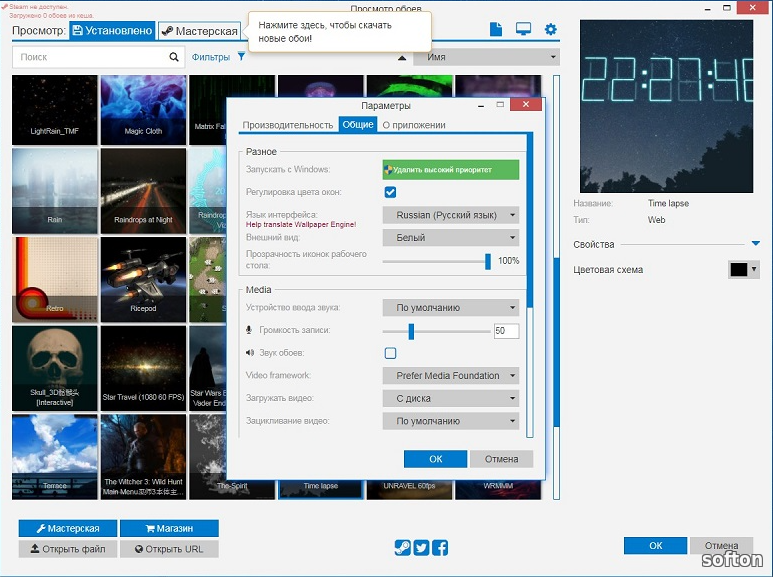Screen dimensions: 773x577
Task: Click the Прозрачность иконок рабочего стола slider
Action: coord(436,261)
